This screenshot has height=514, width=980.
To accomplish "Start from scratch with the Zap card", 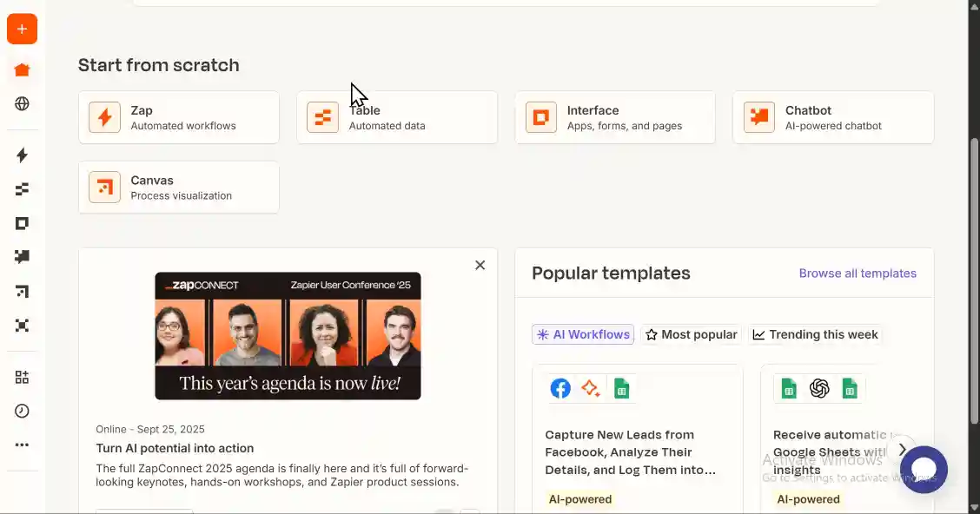I will point(178,117).
